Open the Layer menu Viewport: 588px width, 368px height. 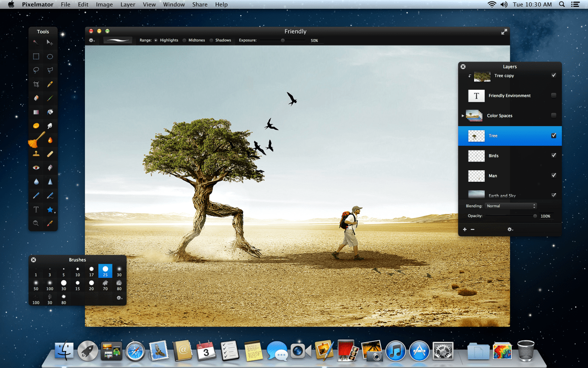click(128, 5)
